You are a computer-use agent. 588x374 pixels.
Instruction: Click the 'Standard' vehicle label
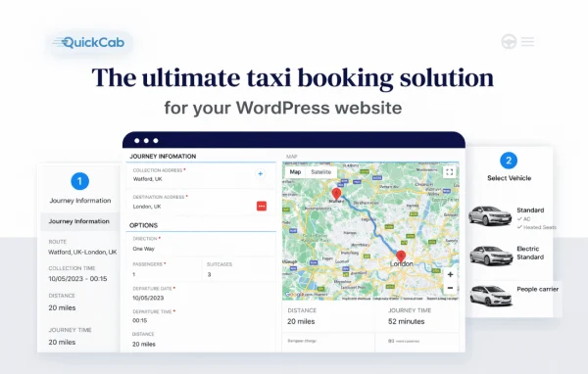pyautogui.click(x=530, y=210)
